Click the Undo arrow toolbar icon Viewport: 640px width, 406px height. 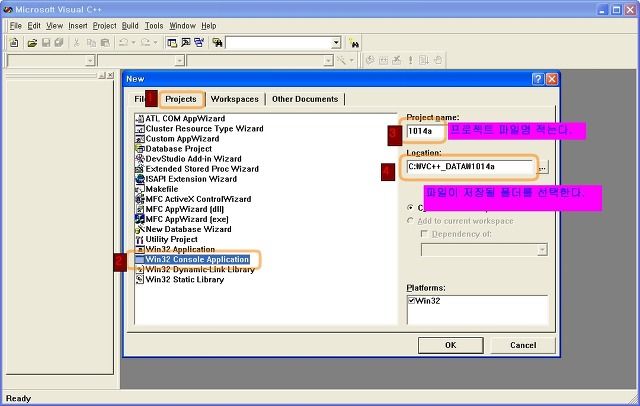(x=124, y=42)
